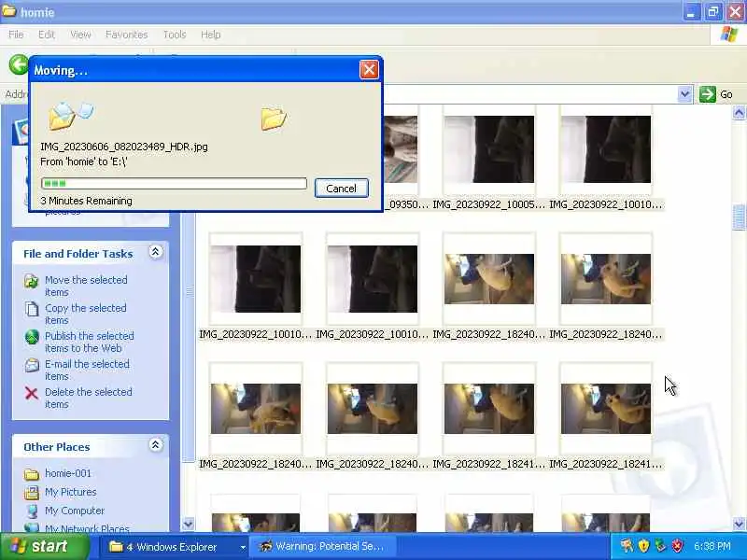Screen dimensions: 747x560
Task: Select third-row rightmost IMG_20230922_18241 thumbnail
Action: click(606, 409)
